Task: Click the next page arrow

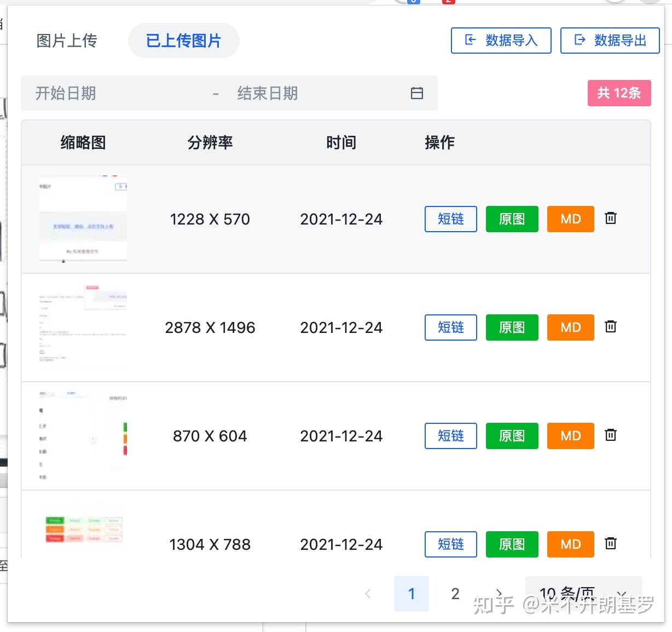Action: pos(499,594)
